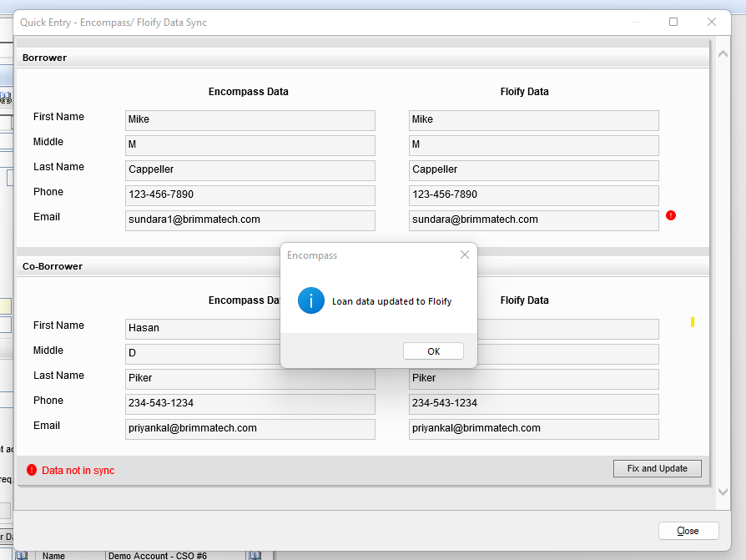This screenshot has width=746, height=560.
Task: Click the address book icon left of Name
Action: coord(22,555)
